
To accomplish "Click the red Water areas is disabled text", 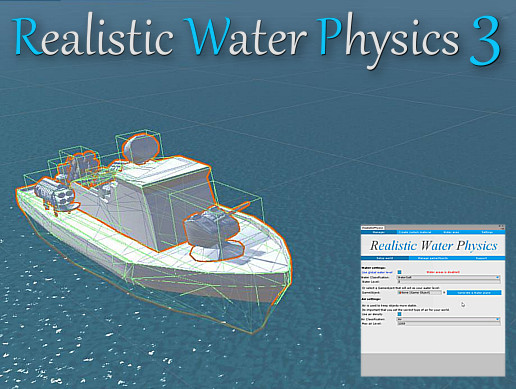I will [443, 272].
